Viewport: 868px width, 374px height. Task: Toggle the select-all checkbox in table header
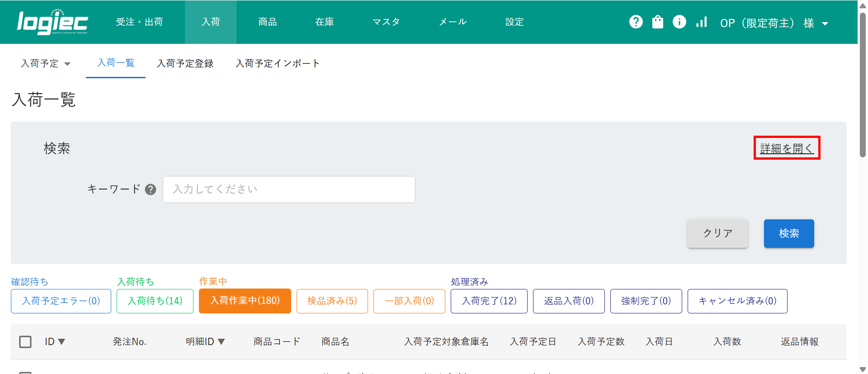[x=25, y=342]
